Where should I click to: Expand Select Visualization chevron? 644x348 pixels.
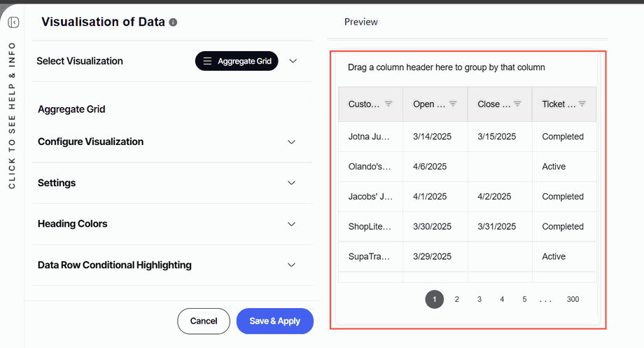pyautogui.click(x=293, y=61)
